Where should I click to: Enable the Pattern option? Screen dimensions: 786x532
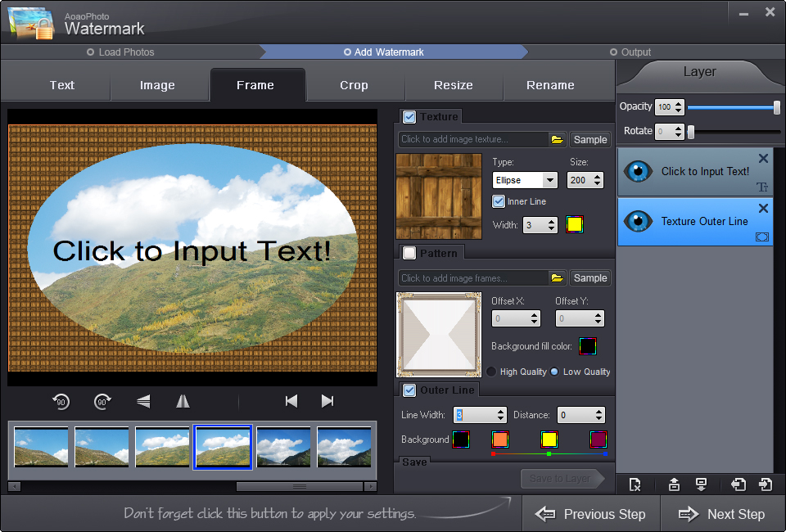point(411,253)
